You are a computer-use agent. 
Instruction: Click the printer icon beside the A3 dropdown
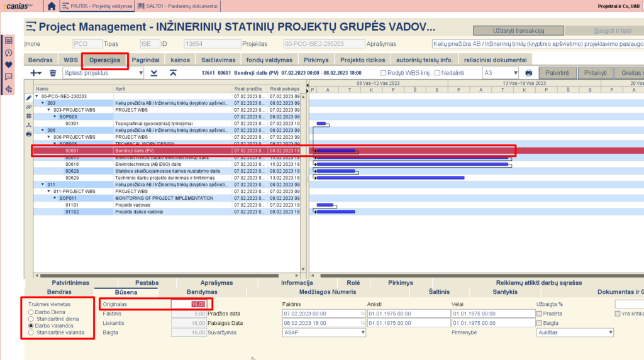click(x=529, y=73)
